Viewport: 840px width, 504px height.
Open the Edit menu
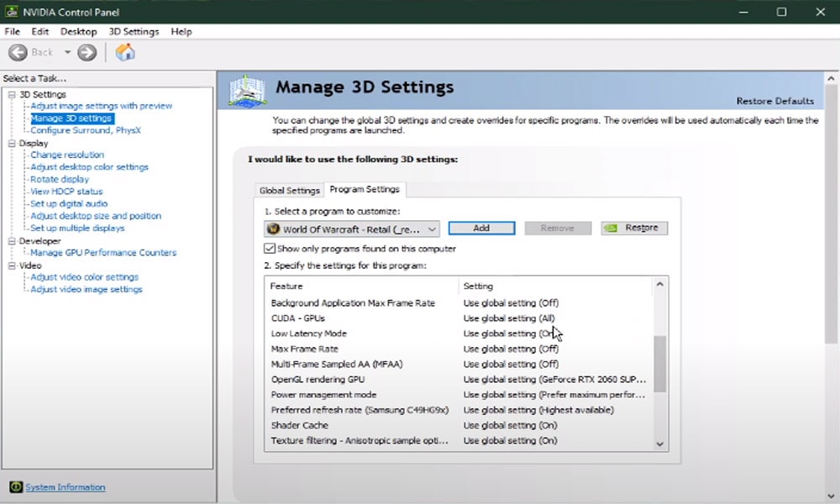[x=39, y=32]
